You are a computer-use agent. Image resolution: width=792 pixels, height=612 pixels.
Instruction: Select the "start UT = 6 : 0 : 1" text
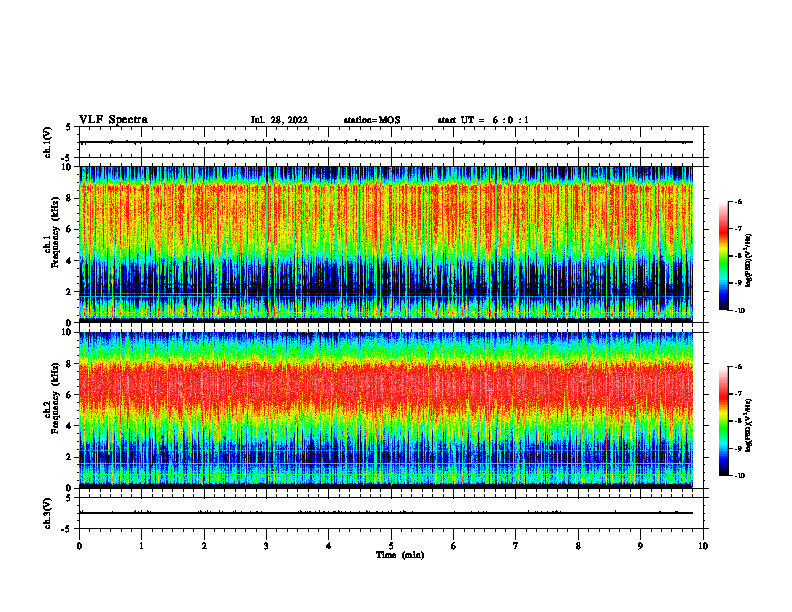tap(483, 120)
